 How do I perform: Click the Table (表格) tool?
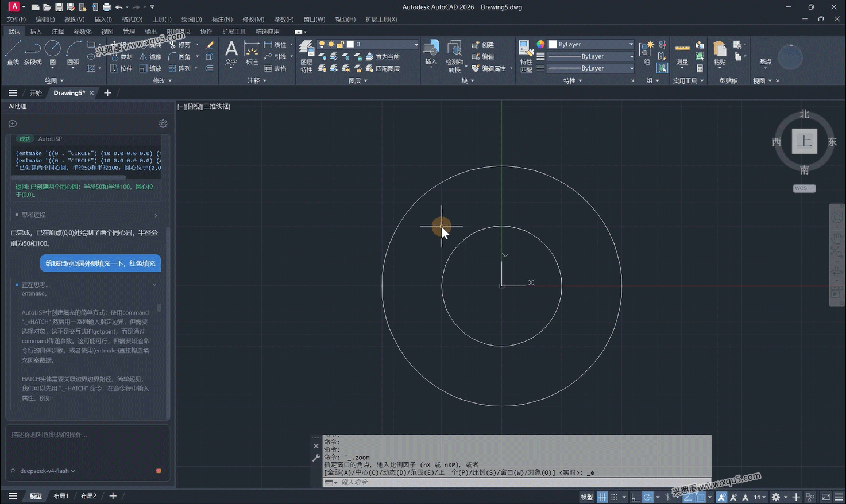pyautogui.click(x=275, y=68)
